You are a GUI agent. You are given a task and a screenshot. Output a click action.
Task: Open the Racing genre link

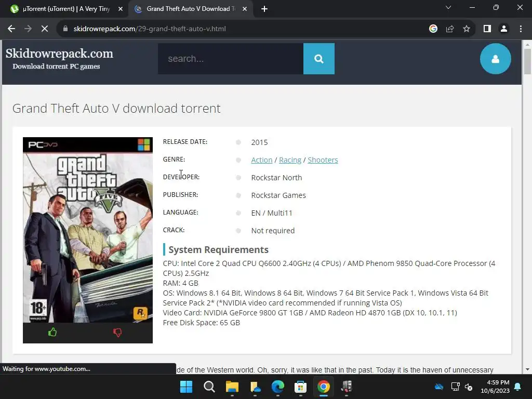point(290,160)
